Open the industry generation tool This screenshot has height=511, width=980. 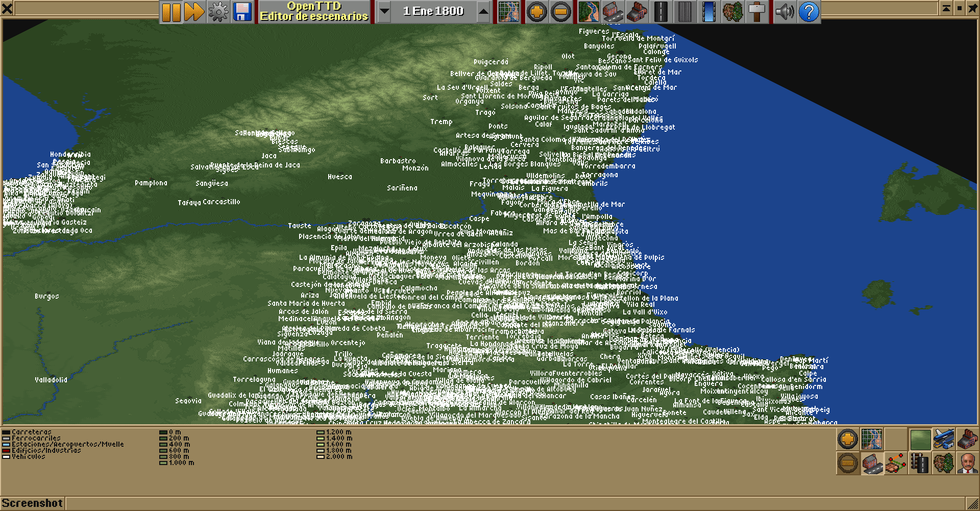(636, 12)
